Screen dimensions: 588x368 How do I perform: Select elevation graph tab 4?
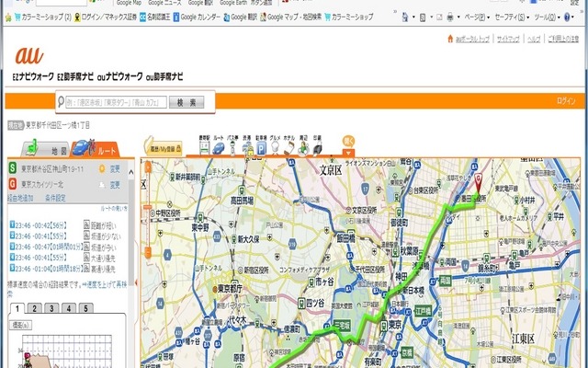click(69, 308)
